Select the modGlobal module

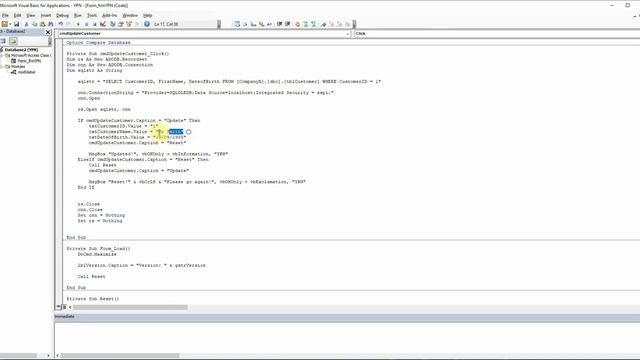pyautogui.click(x=26, y=72)
